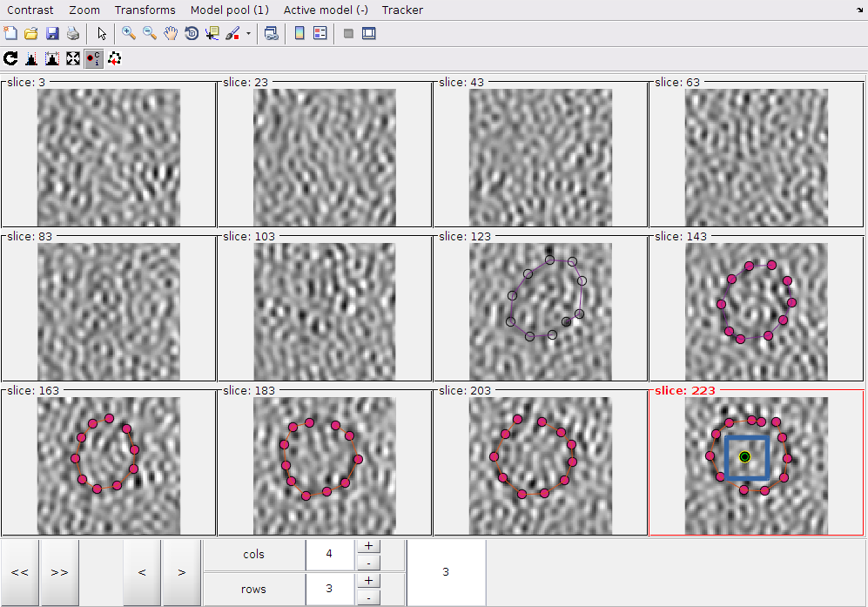Image resolution: width=868 pixels, height=607 pixels.
Task: Click the Open File folder icon
Action: pyautogui.click(x=31, y=33)
